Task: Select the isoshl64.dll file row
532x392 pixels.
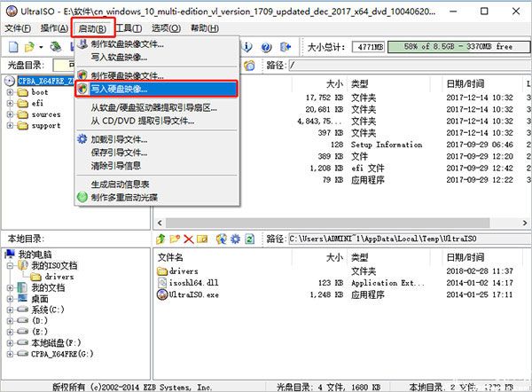Action: (341, 282)
